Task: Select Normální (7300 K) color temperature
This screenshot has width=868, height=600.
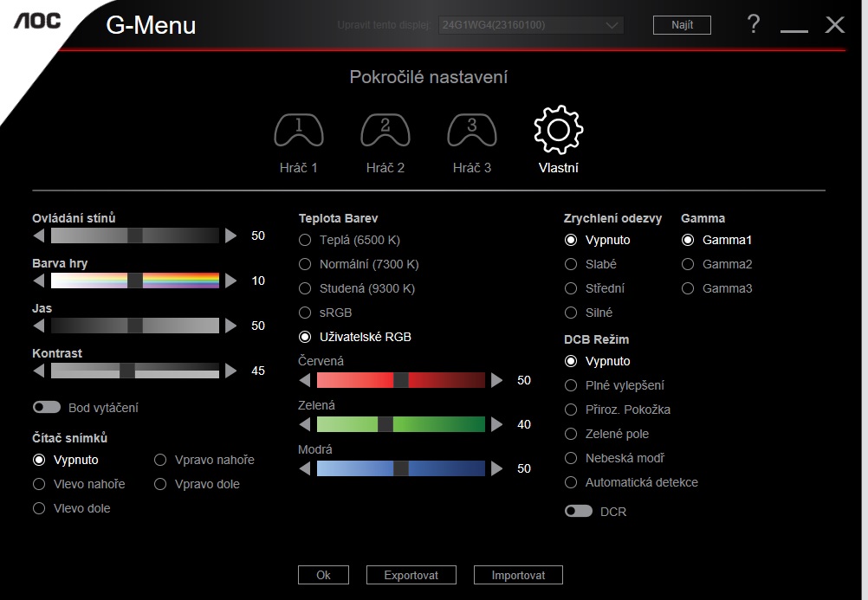Action: coord(359,265)
